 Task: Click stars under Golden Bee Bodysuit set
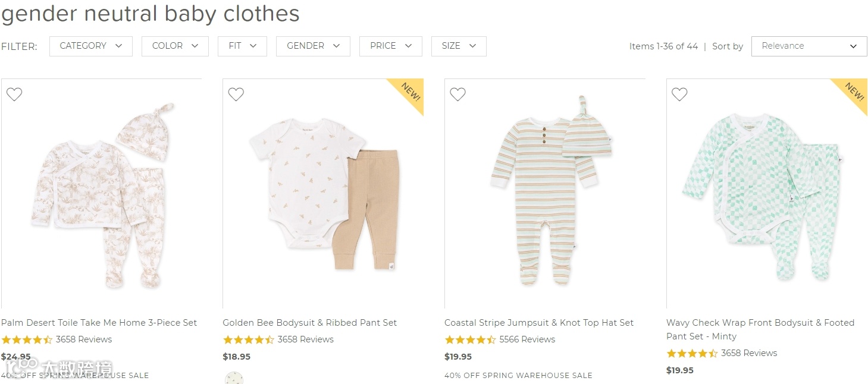tap(248, 340)
